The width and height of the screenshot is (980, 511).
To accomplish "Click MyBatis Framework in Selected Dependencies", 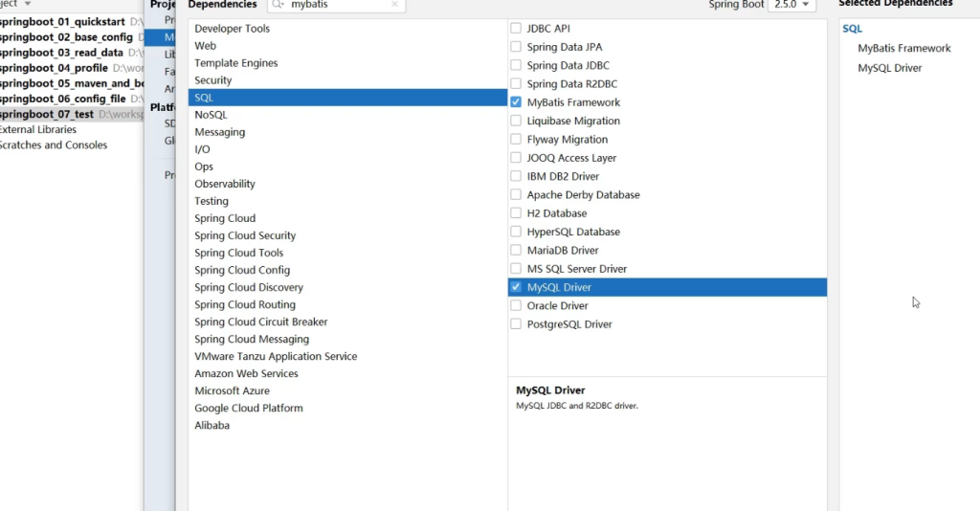I will [903, 48].
